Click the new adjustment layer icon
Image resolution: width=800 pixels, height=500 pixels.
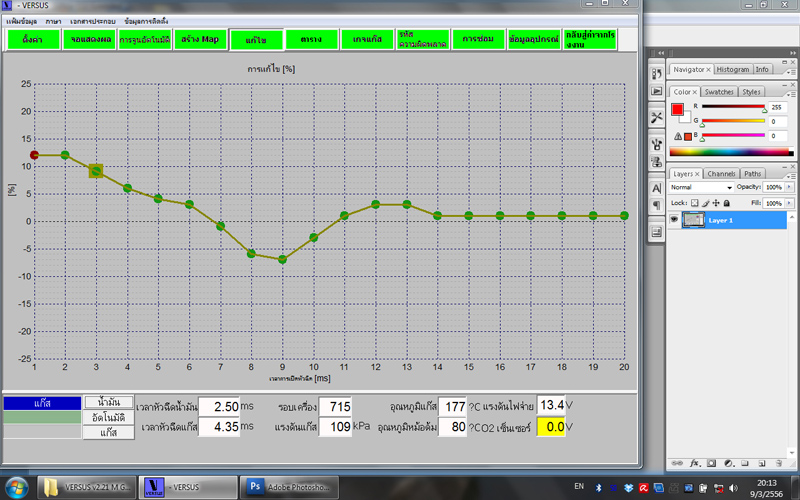pyautogui.click(x=729, y=463)
